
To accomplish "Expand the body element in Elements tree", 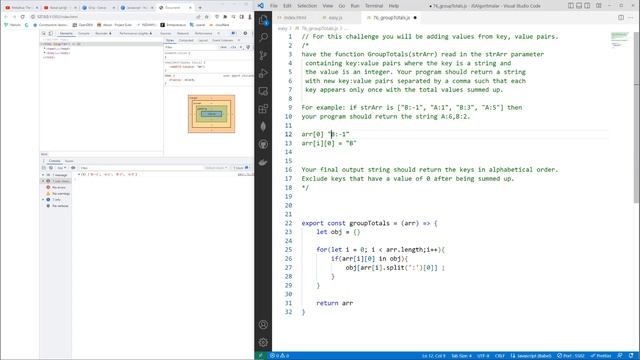I will coord(44,53).
